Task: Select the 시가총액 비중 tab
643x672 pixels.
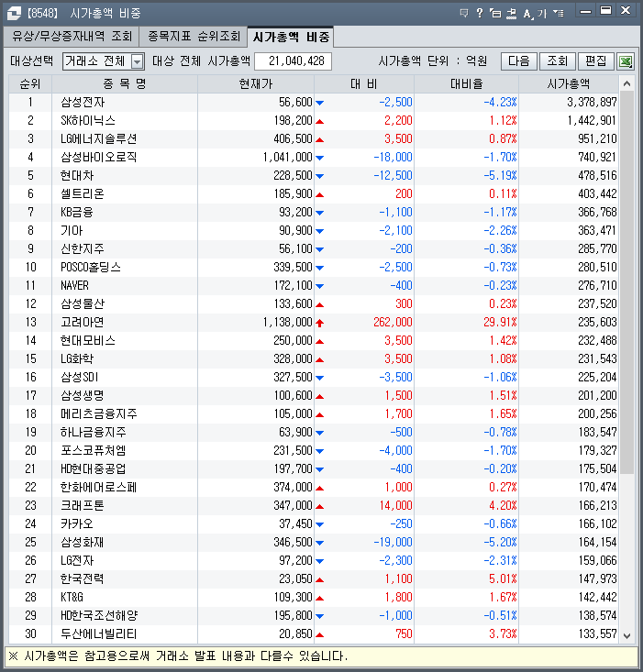Action: tap(291, 38)
